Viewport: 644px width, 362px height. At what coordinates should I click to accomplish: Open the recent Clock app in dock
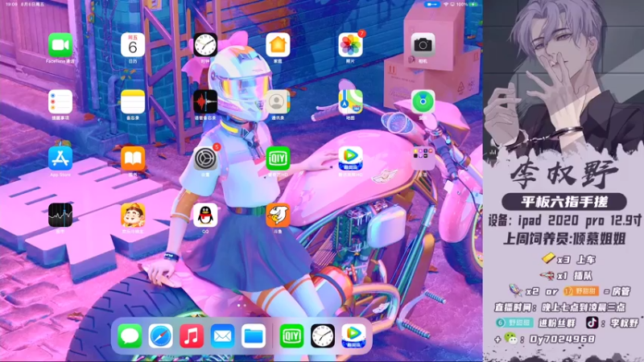click(x=323, y=335)
